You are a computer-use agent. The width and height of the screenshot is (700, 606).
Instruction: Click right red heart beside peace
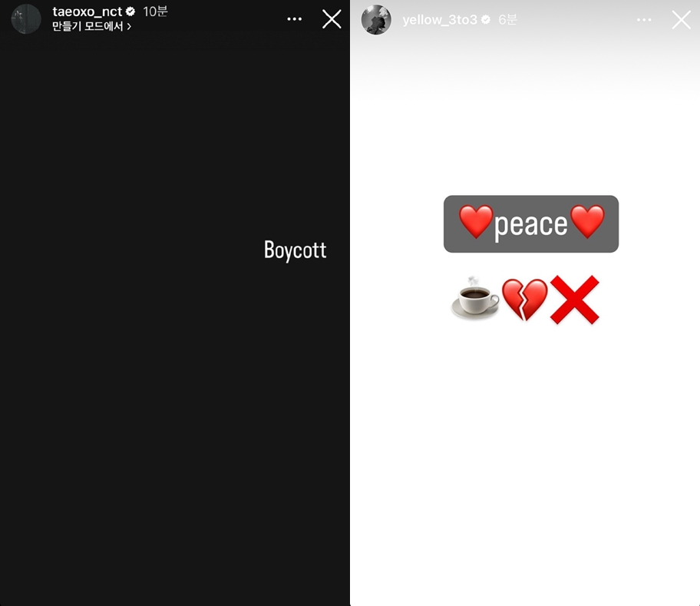tap(587, 221)
